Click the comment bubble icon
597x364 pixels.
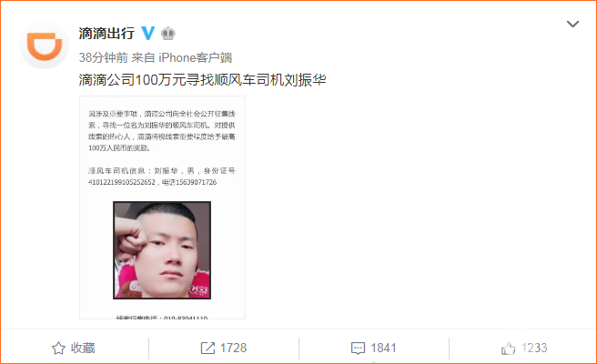click(x=358, y=348)
